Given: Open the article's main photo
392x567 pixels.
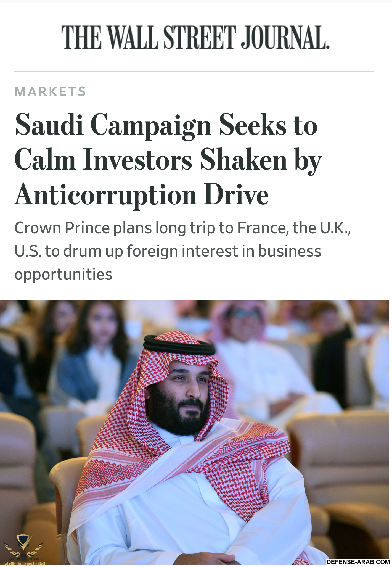Looking at the screenshot, I should [x=196, y=432].
